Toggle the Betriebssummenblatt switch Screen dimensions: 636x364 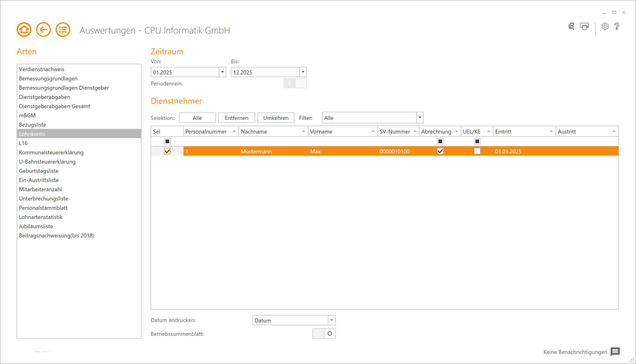(324, 333)
